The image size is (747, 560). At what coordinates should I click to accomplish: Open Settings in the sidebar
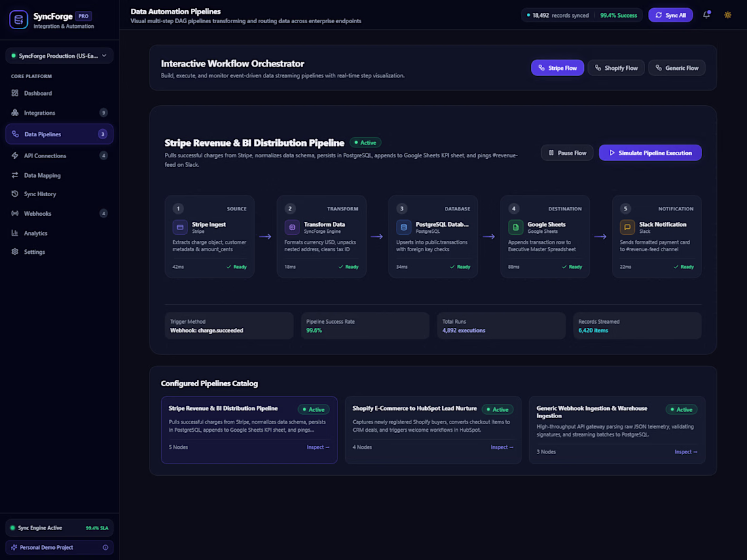pos(60,252)
